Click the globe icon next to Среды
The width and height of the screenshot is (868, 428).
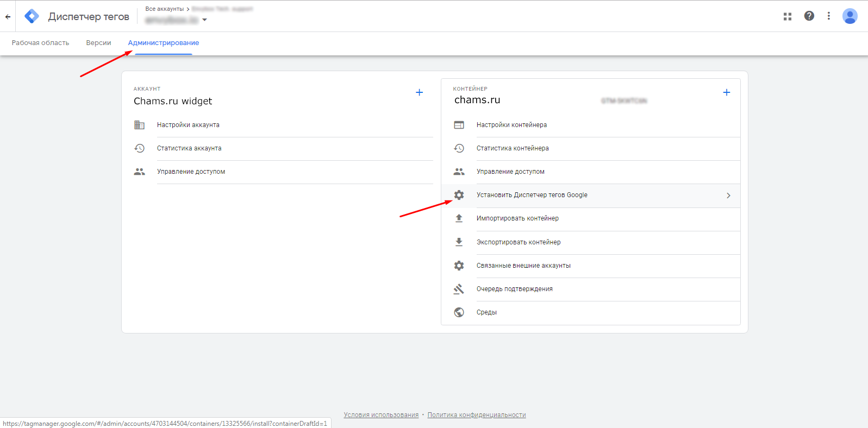pos(459,312)
